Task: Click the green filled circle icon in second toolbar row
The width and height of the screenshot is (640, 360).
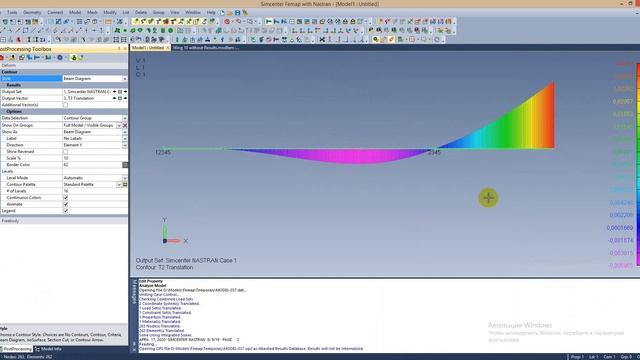Action: click(171, 31)
